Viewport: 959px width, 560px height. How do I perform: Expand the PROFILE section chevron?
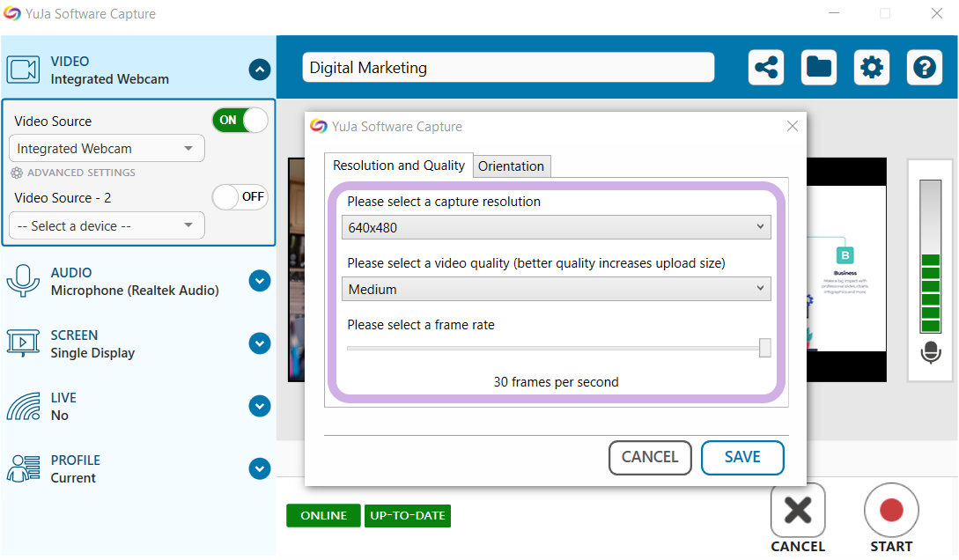click(260, 469)
